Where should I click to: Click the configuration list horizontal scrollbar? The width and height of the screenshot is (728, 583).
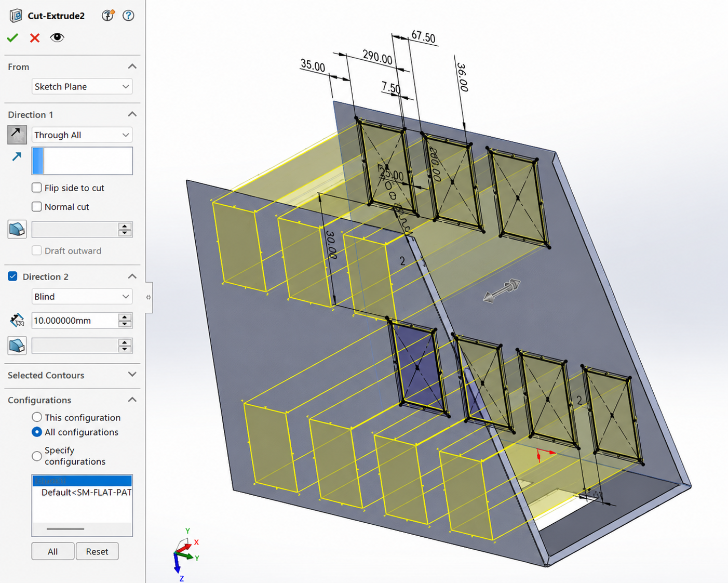(65, 529)
